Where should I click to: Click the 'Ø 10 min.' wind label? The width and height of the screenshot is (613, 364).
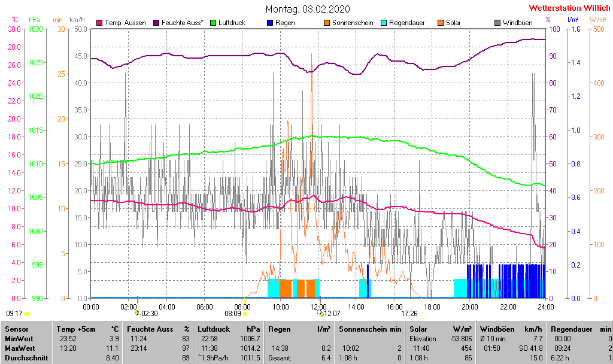point(493,339)
